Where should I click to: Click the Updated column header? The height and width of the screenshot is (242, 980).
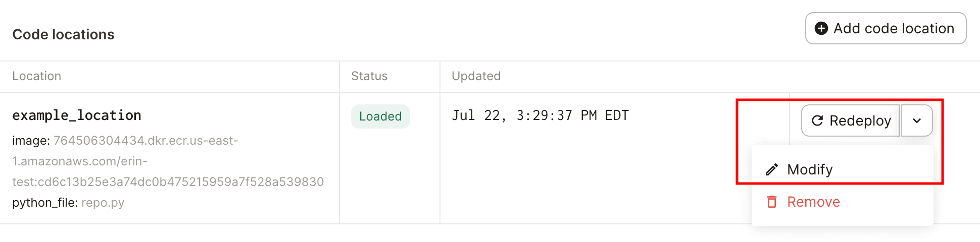click(476, 76)
